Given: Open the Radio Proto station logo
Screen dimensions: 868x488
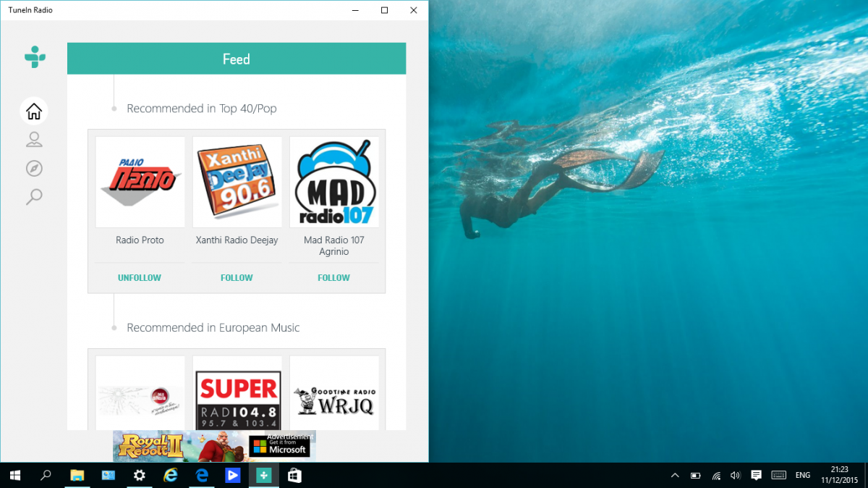Looking at the screenshot, I should 140,182.
